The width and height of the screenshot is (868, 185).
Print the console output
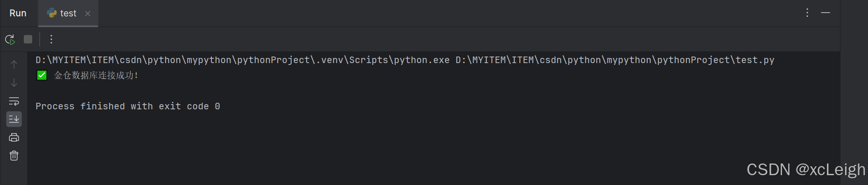point(14,137)
